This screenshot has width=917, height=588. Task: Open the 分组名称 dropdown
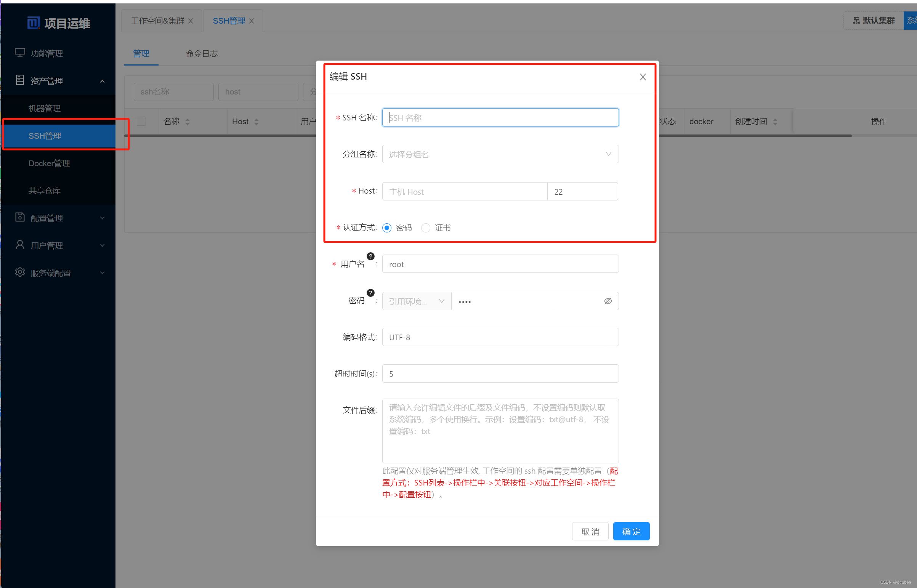(500, 154)
